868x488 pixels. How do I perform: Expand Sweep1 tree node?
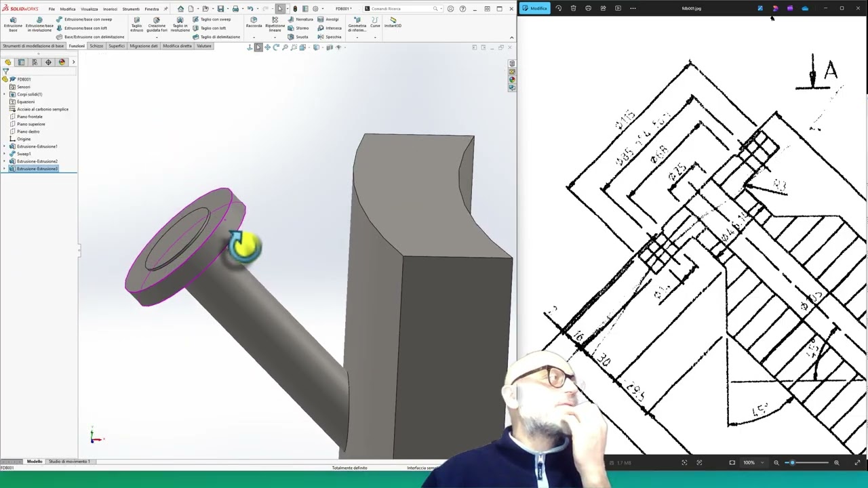tap(5, 154)
